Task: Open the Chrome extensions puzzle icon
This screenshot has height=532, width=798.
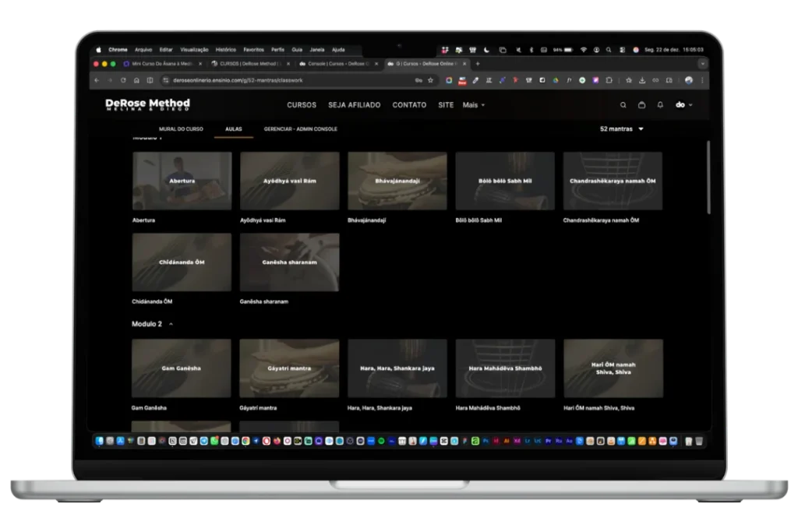Action: [609, 80]
